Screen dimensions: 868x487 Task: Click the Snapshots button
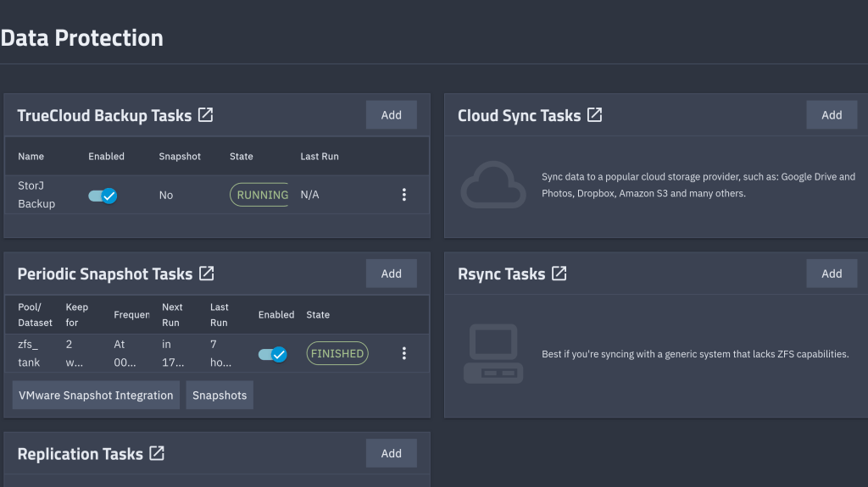(x=220, y=396)
